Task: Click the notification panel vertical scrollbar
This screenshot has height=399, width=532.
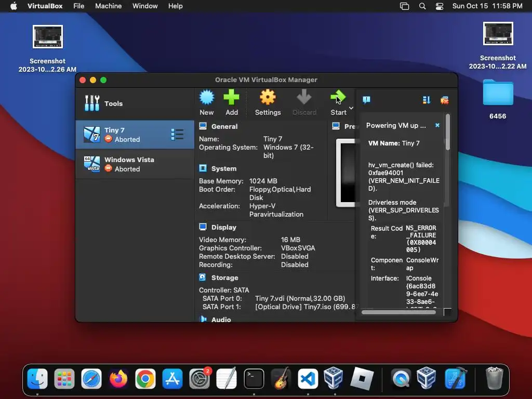Action: (x=448, y=132)
